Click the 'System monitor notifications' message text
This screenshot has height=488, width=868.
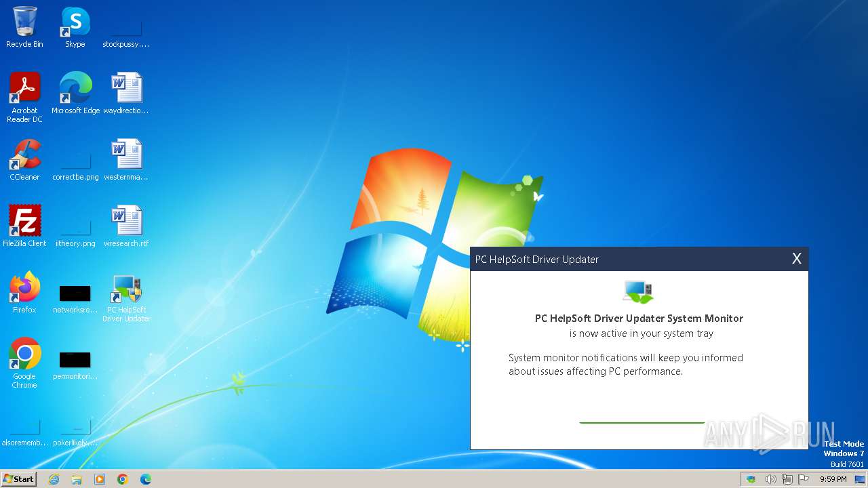tap(626, 365)
